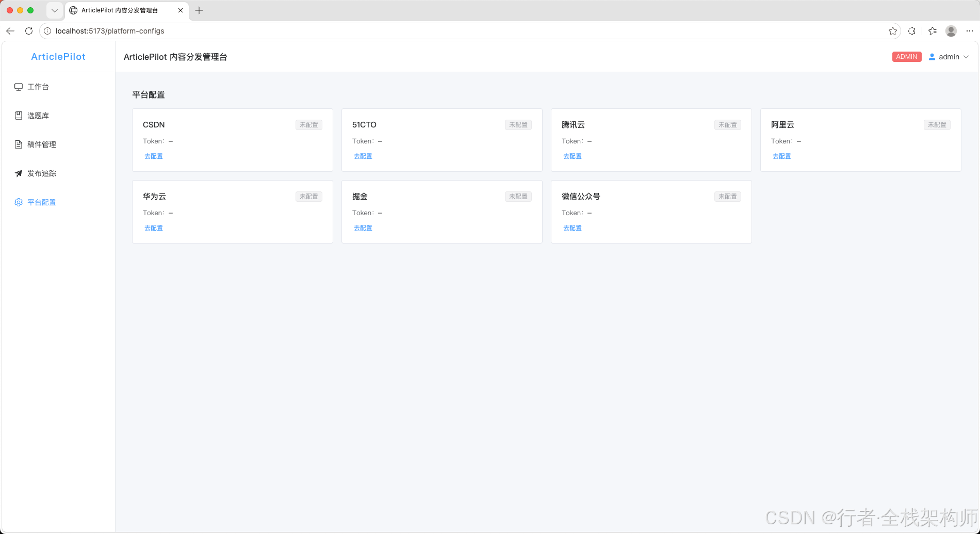The width and height of the screenshot is (980, 534).
Task: Click the topic library book icon
Action: click(19, 116)
